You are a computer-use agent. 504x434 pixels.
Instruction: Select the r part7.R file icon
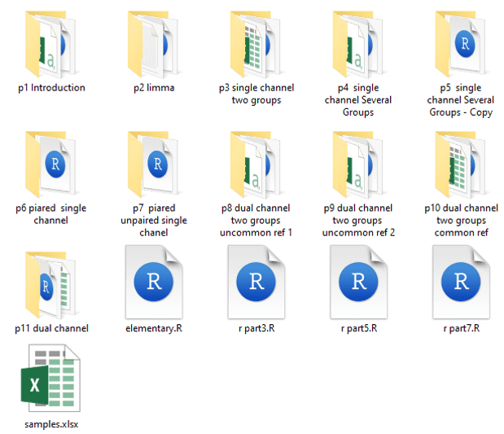(x=460, y=281)
